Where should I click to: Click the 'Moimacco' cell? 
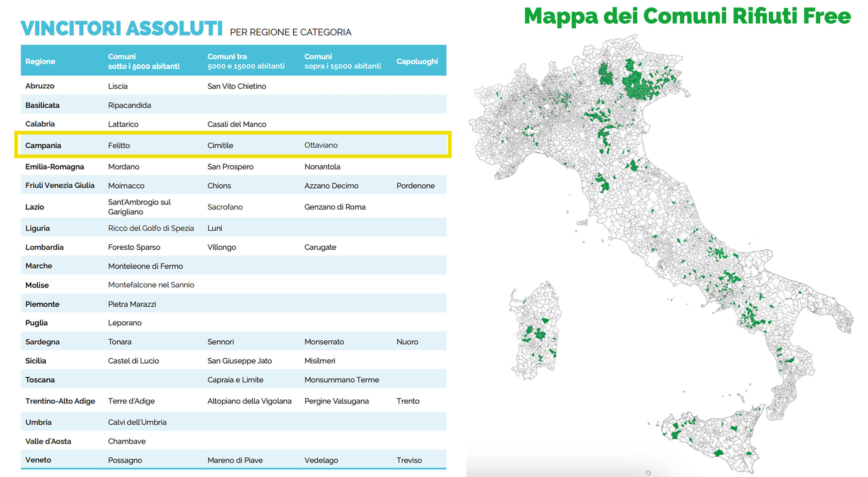pyautogui.click(x=126, y=186)
